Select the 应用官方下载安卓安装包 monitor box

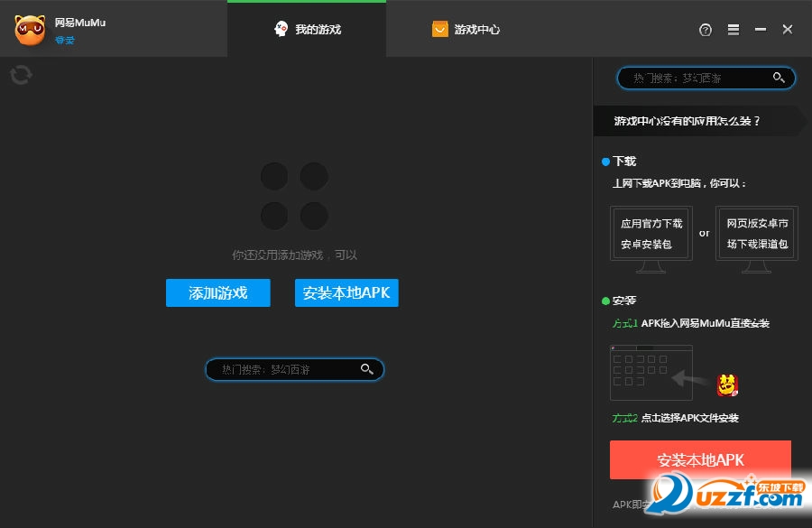[x=651, y=234]
